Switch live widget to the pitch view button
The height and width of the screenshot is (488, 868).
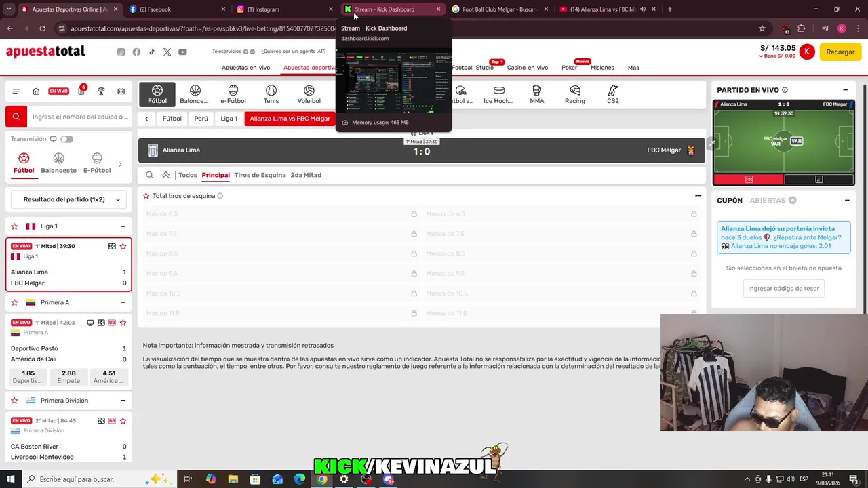[x=749, y=180]
